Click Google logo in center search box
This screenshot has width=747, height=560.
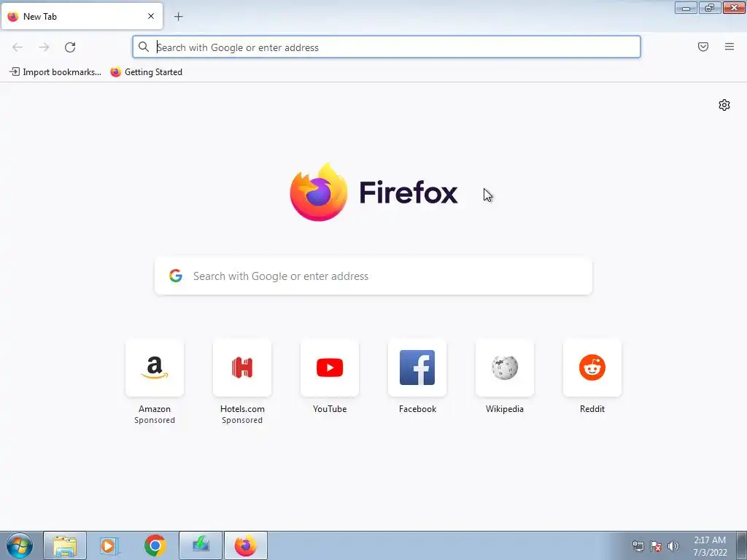176,276
